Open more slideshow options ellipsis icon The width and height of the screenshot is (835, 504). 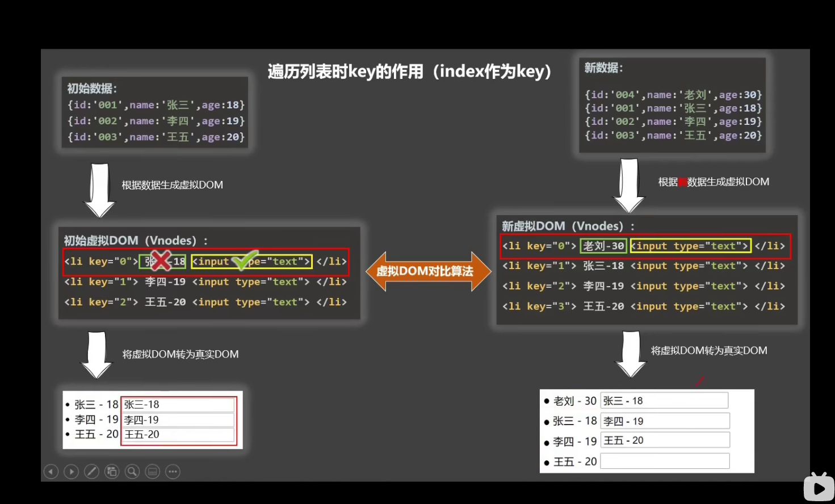pyautogui.click(x=173, y=472)
